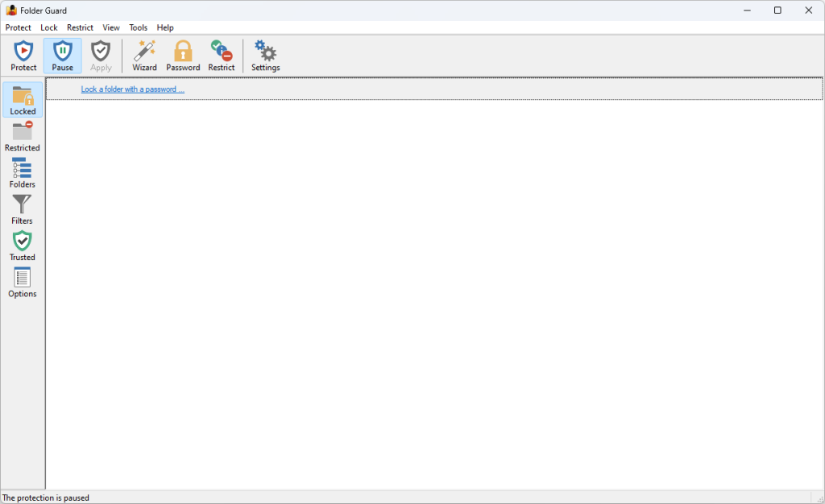Click the 'protection is paused' status bar message
The width and height of the screenshot is (825, 504).
pyautogui.click(x=46, y=498)
